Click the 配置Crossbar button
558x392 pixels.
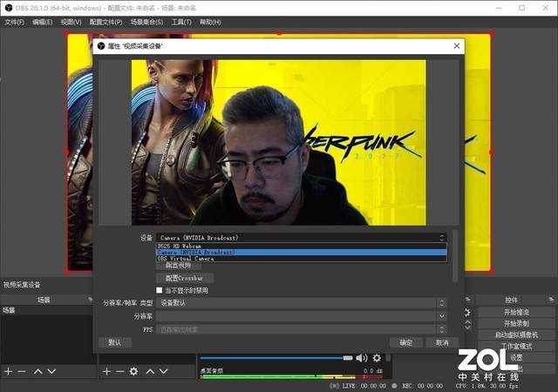[x=185, y=278]
